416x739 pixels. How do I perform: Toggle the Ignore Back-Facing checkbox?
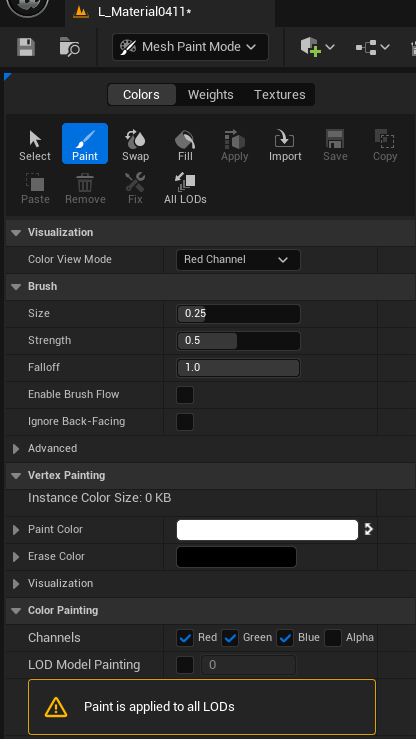[x=185, y=422]
